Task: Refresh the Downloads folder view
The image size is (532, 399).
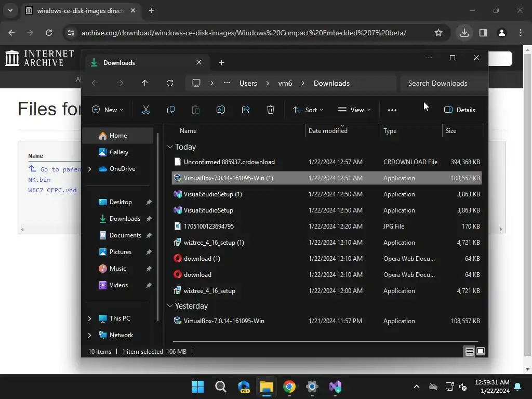Action: pyautogui.click(x=170, y=83)
